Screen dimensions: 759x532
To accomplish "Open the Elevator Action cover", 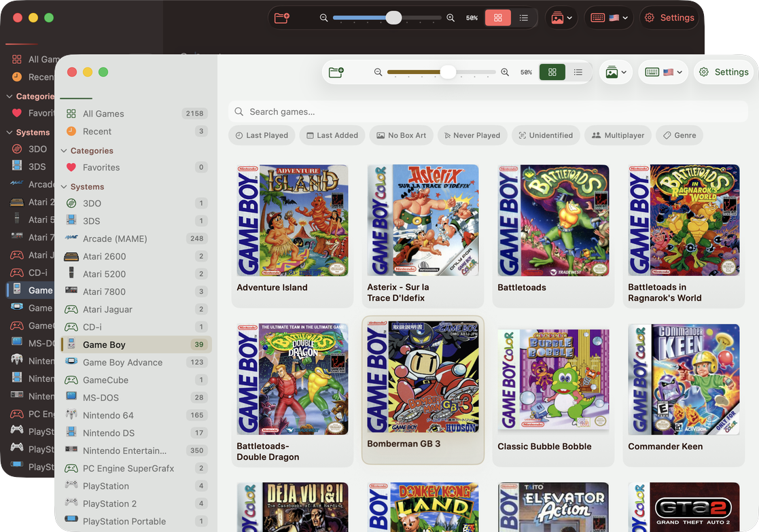I will pos(553,507).
